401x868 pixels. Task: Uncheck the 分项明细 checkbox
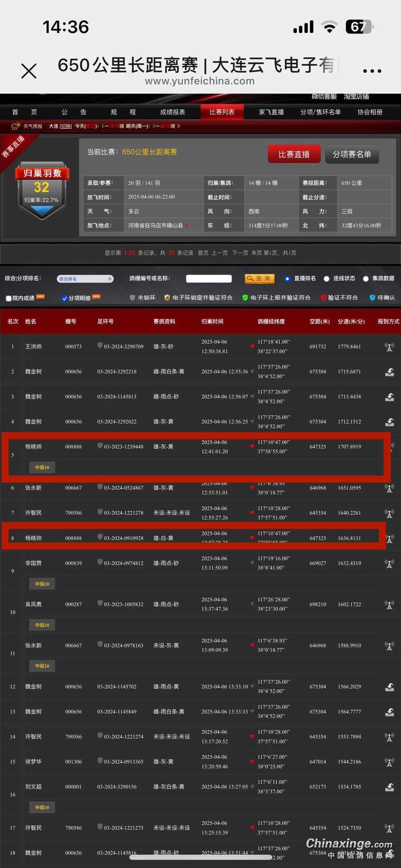(x=64, y=298)
